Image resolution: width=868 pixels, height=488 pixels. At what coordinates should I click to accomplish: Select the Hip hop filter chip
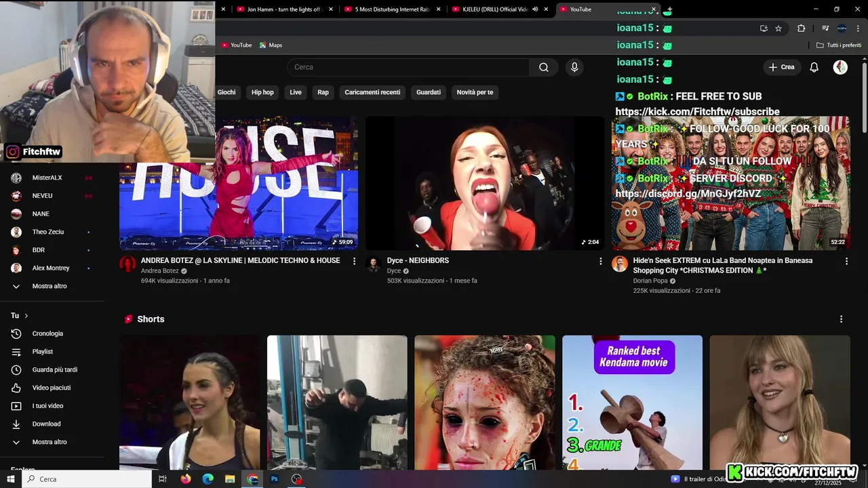tap(262, 92)
